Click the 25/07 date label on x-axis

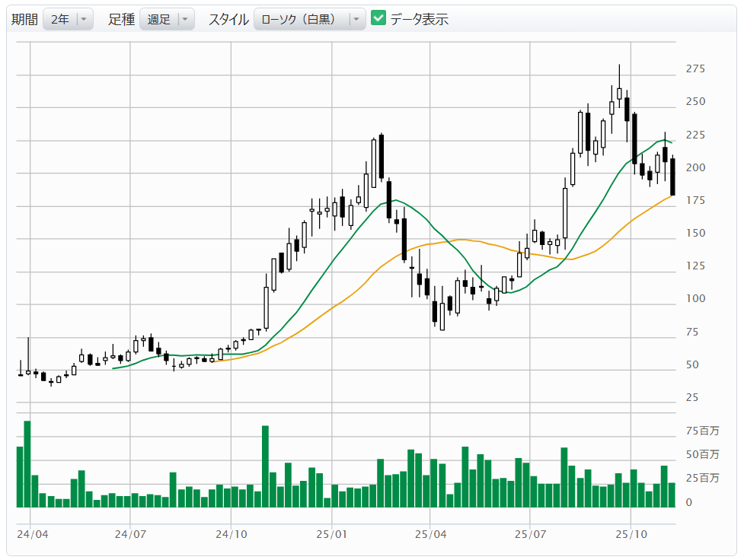530,535
